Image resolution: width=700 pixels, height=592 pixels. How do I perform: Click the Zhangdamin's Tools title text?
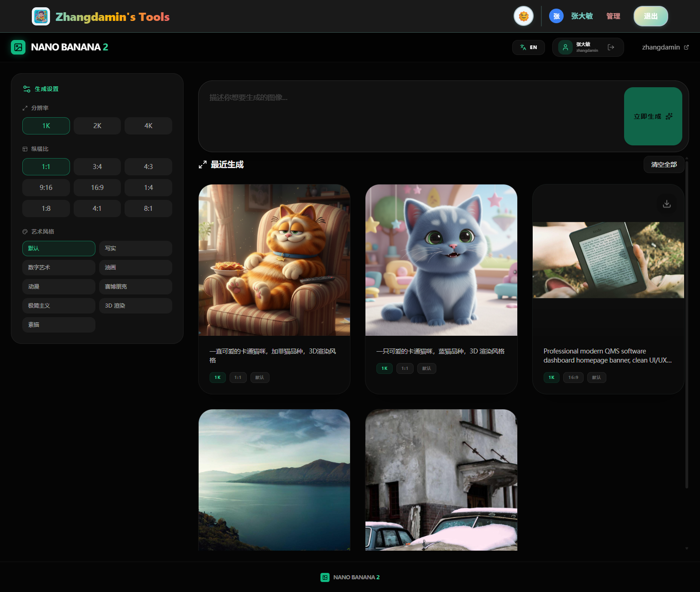112,17
